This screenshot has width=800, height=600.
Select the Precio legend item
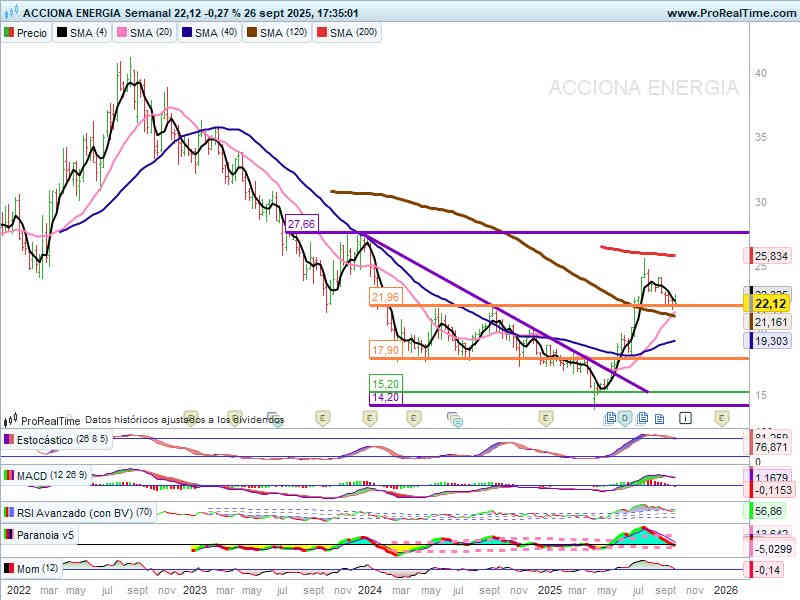coord(26,33)
